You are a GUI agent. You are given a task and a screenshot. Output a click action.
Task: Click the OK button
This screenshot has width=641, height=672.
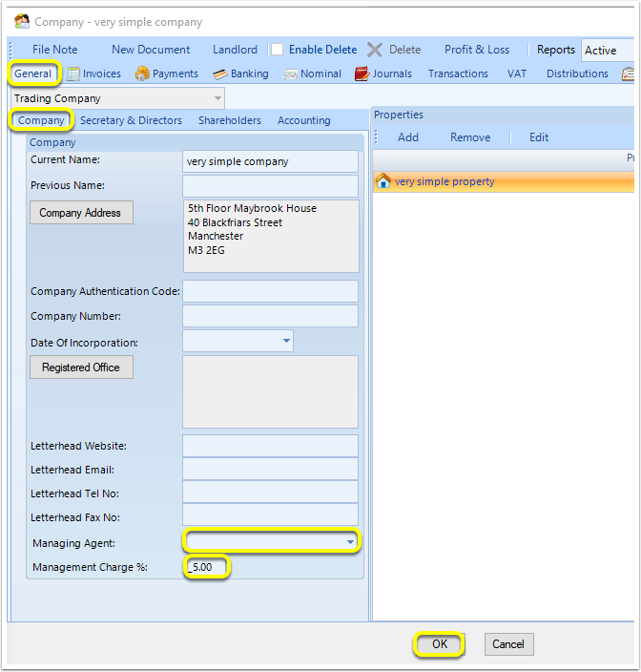440,643
